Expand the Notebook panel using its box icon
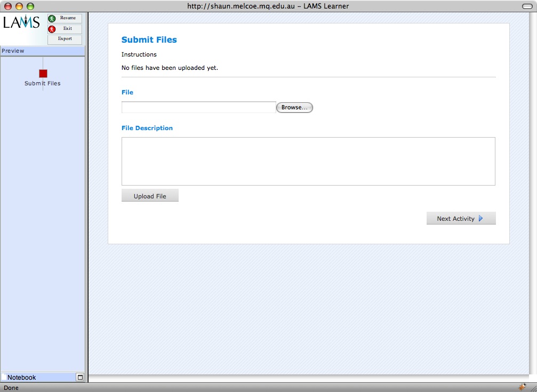Viewport: 537px width, 392px height. tap(80, 378)
